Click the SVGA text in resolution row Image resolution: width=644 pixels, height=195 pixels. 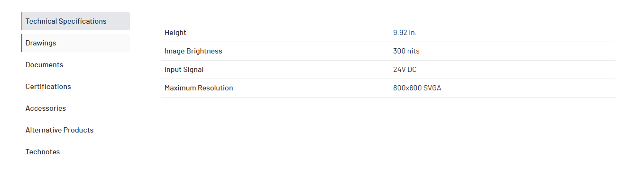click(x=432, y=88)
